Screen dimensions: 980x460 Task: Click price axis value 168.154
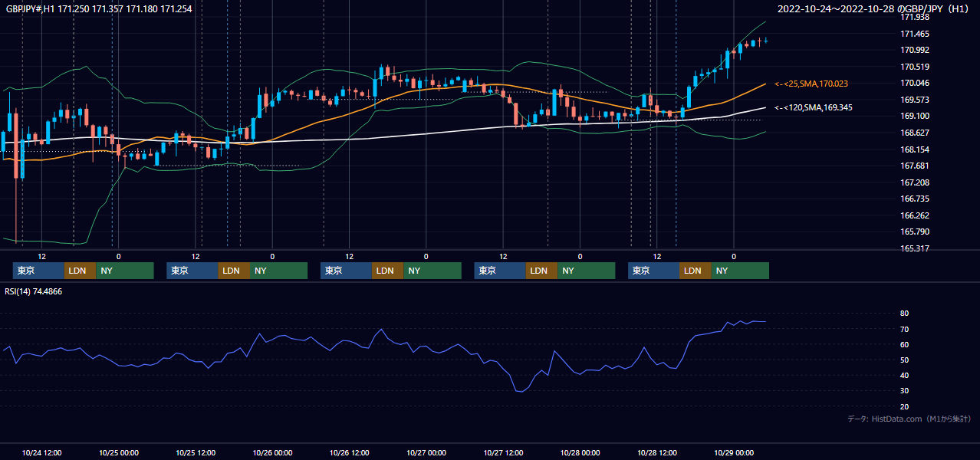[915, 150]
